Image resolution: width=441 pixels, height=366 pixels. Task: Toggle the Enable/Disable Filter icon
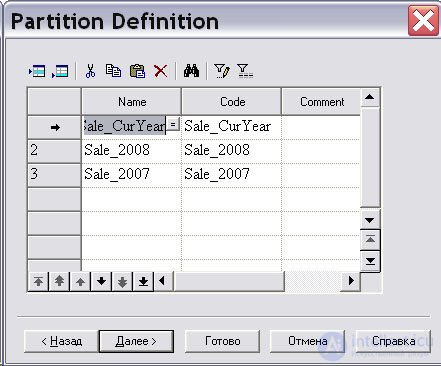point(245,71)
